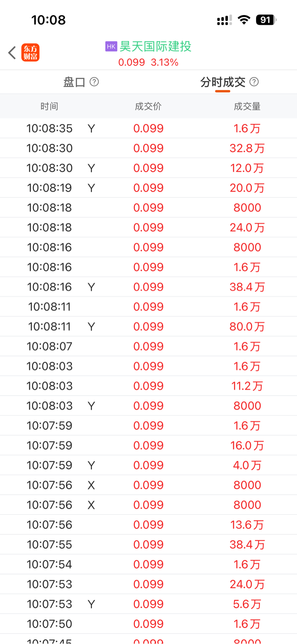Select the 分时成交 tab
Viewport: 297px width, 644px height.
coord(223,82)
